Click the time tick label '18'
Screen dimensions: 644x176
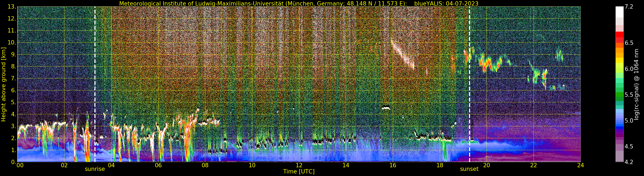[440, 165]
